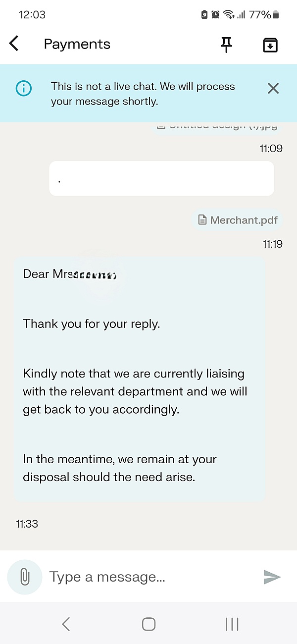Tap the Payments title in the header
297x644 pixels.
point(77,44)
